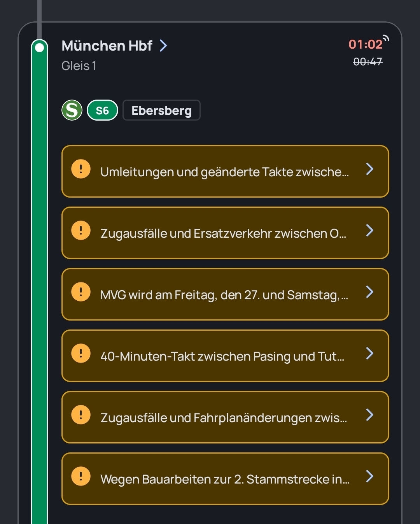Open Zugausfälle und Ersatzverkehr alert text

[223, 233]
